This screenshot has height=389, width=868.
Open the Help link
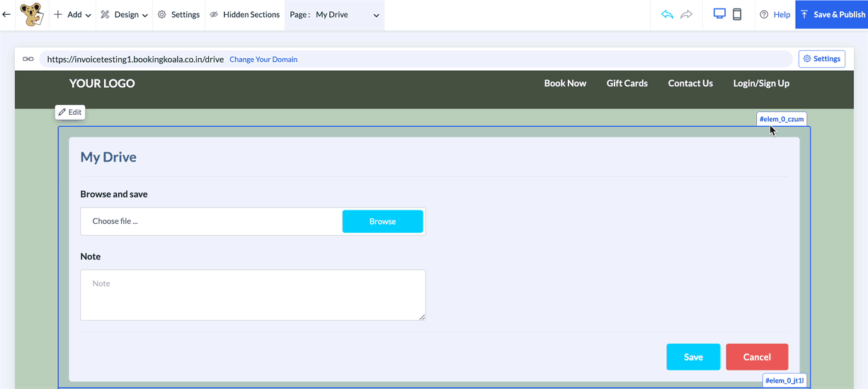point(775,15)
